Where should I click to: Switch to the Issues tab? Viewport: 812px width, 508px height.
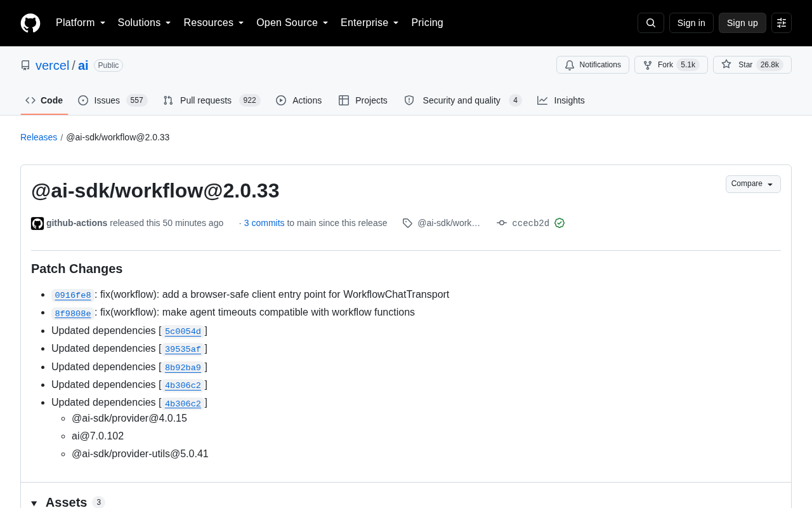113,100
